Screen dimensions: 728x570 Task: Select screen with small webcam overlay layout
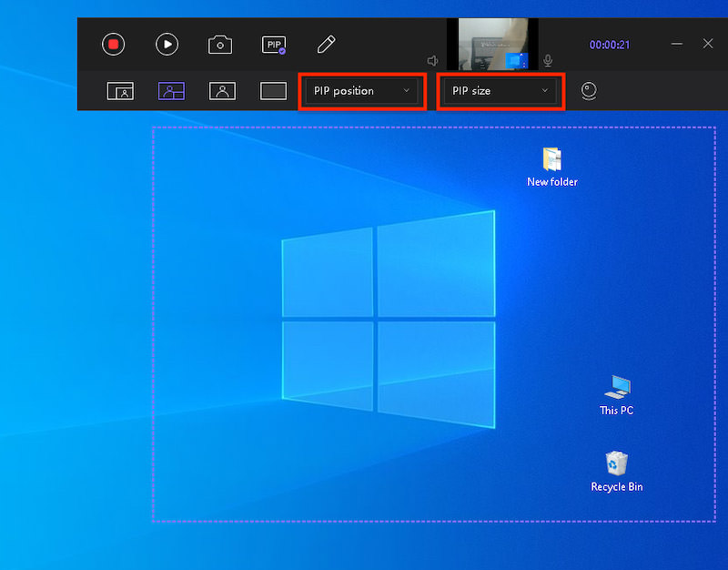tap(120, 91)
